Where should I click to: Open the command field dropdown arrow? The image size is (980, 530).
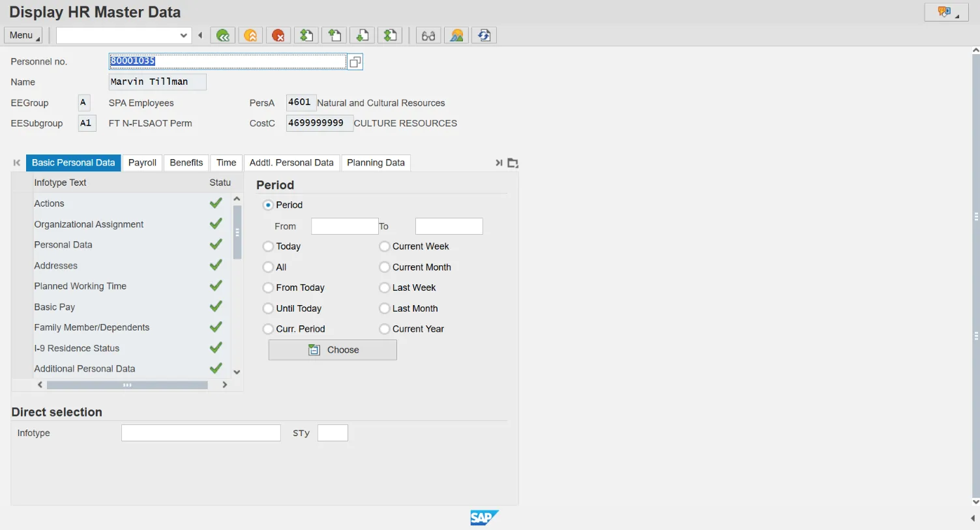click(x=183, y=36)
